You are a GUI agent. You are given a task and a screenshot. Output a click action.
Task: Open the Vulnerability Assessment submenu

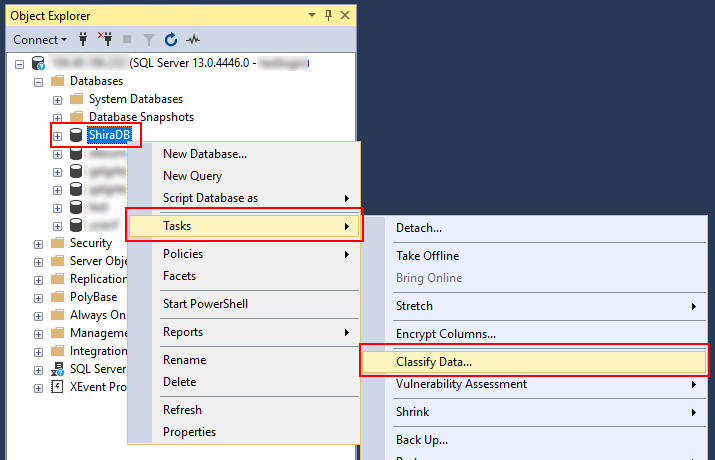tap(461, 384)
